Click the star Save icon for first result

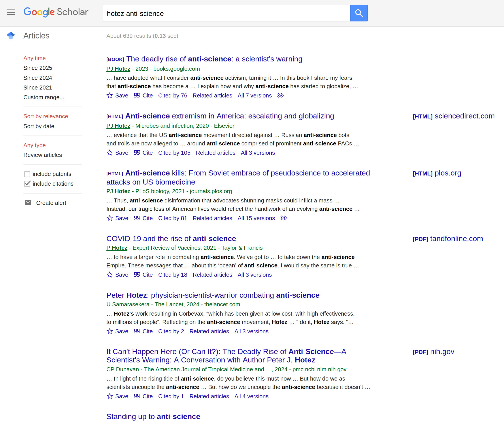tap(110, 96)
